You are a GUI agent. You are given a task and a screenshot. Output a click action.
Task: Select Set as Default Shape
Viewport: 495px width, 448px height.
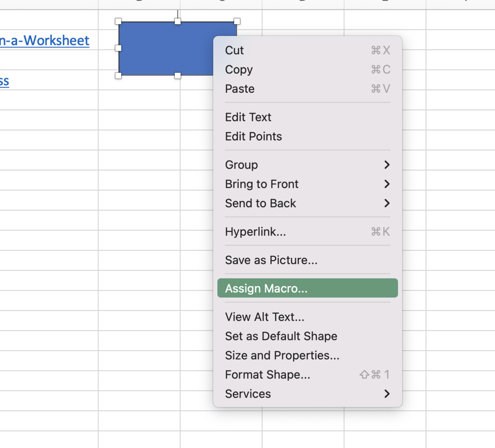coord(307,336)
